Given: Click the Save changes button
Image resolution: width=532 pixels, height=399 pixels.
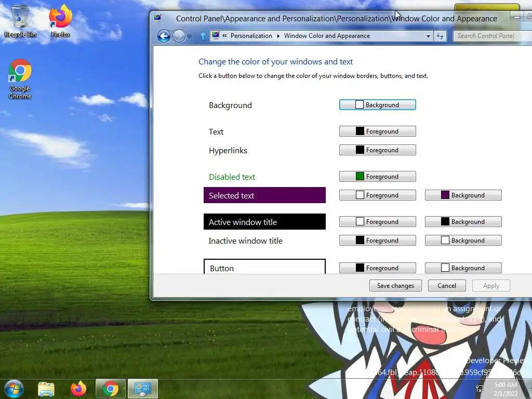Looking at the screenshot, I should pos(395,286).
